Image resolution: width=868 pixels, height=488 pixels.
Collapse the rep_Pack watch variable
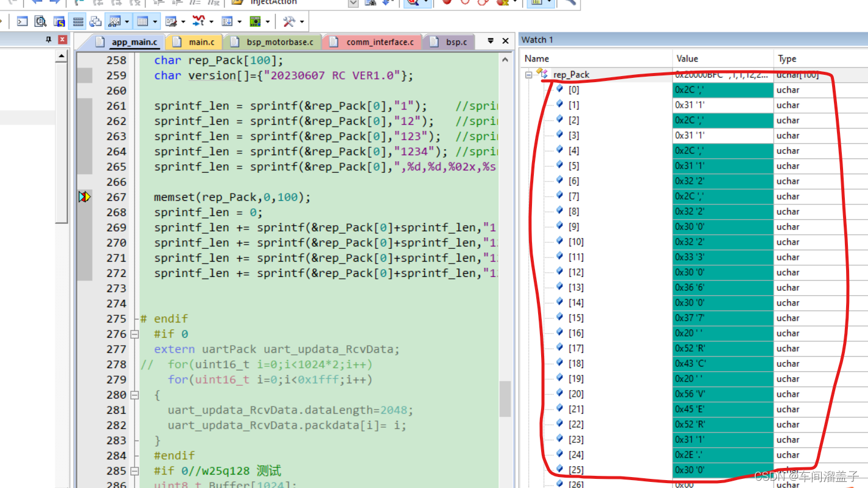(x=529, y=75)
